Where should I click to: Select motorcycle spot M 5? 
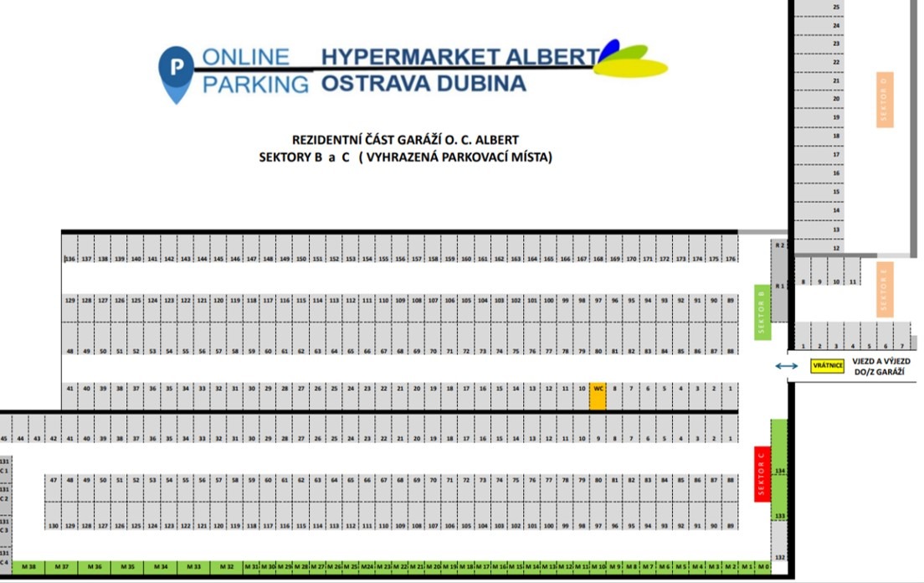point(680,567)
